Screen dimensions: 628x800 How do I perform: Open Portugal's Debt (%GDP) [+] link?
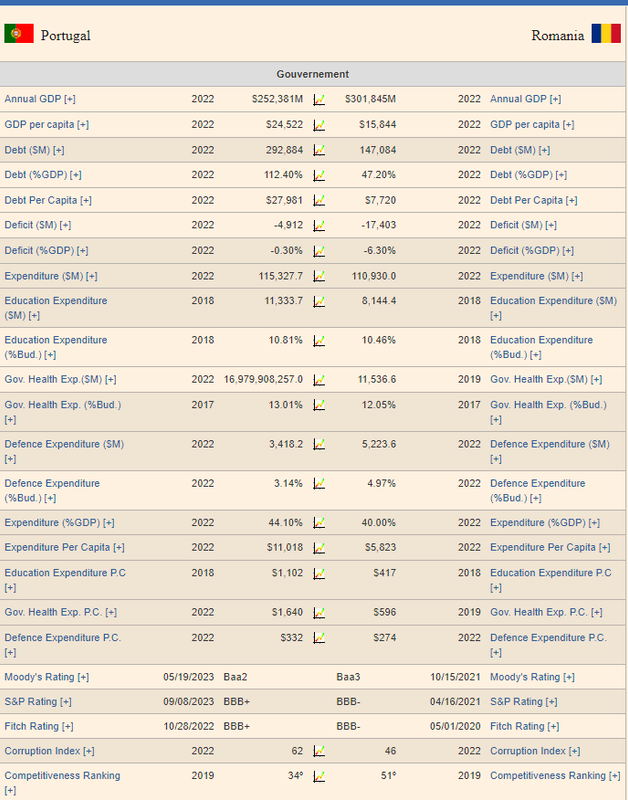coord(43,174)
